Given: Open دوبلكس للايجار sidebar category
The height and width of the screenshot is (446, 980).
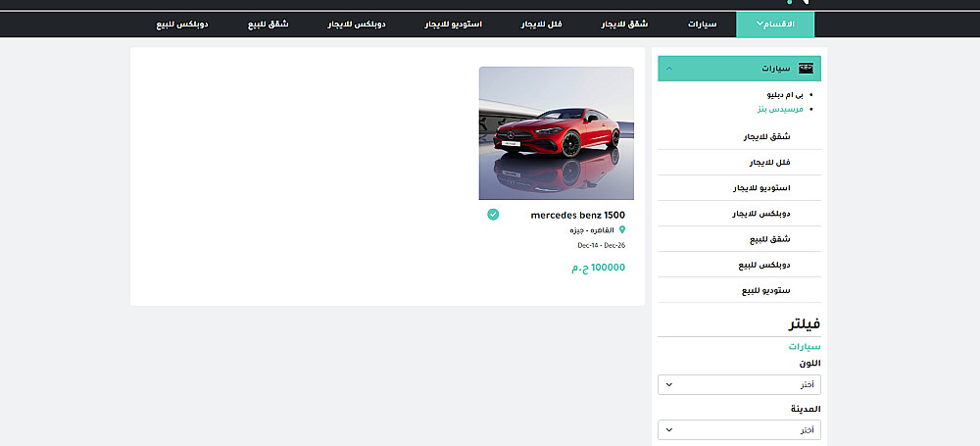Looking at the screenshot, I should (x=739, y=214).
